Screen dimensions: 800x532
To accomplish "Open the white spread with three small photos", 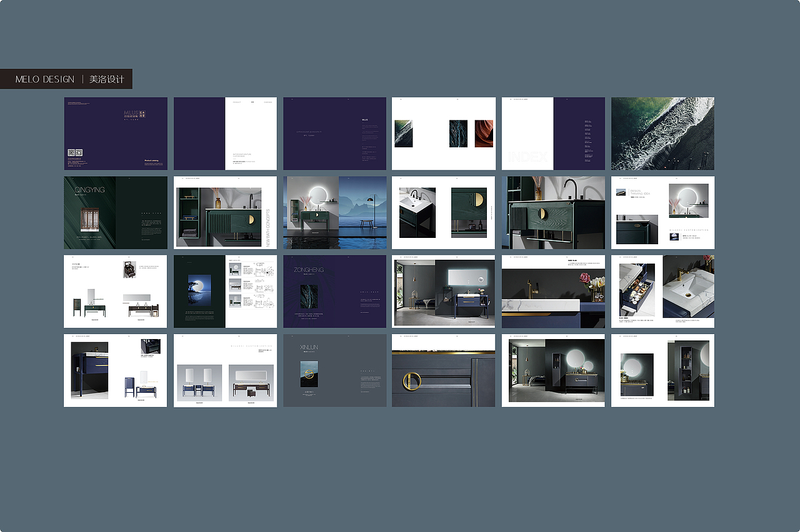I will coord(444,134).
